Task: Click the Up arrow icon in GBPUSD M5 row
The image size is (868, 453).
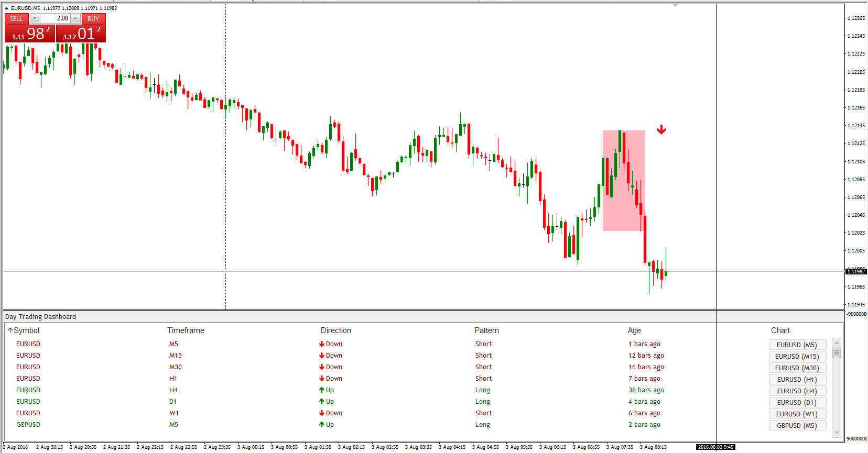Action: click(x=322, y=425)
